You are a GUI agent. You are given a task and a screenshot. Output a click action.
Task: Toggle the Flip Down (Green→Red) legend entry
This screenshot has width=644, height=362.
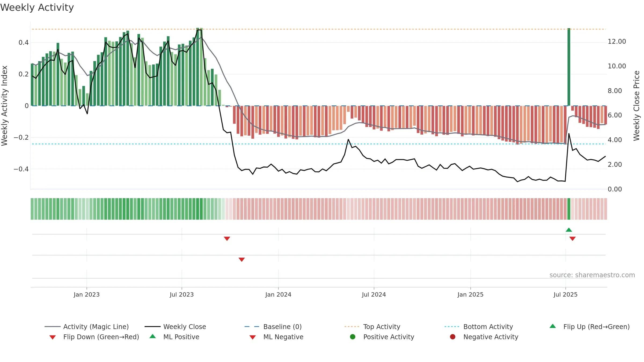[x=94, y=337]
